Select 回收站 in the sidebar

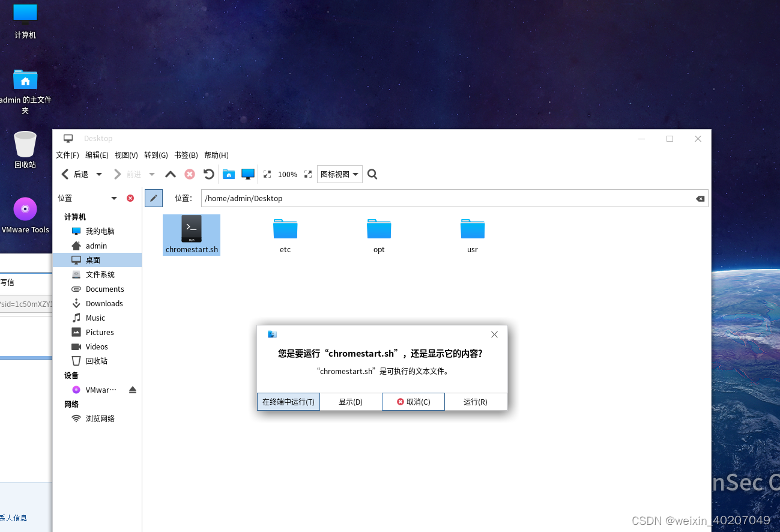tap(97, 361)
